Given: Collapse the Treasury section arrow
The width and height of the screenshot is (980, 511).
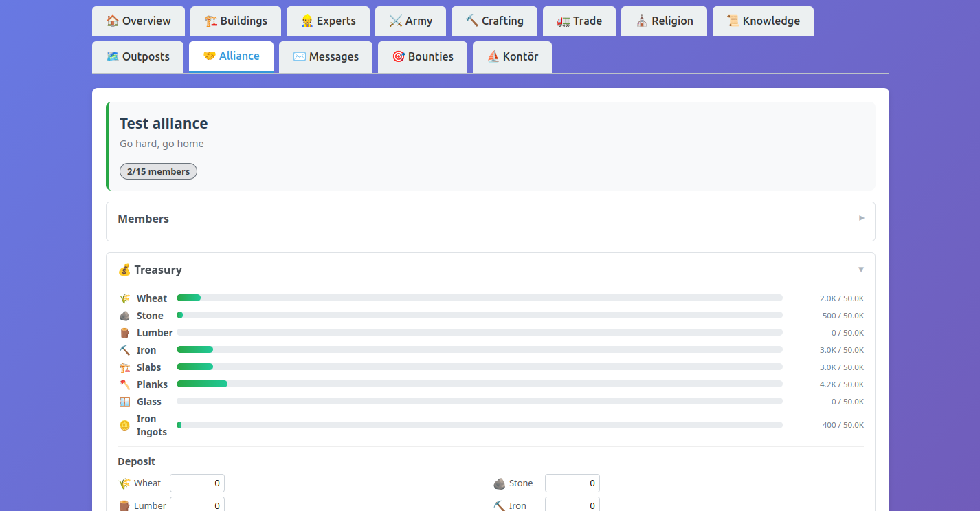Looking at the screenshot, I should 861,270.
